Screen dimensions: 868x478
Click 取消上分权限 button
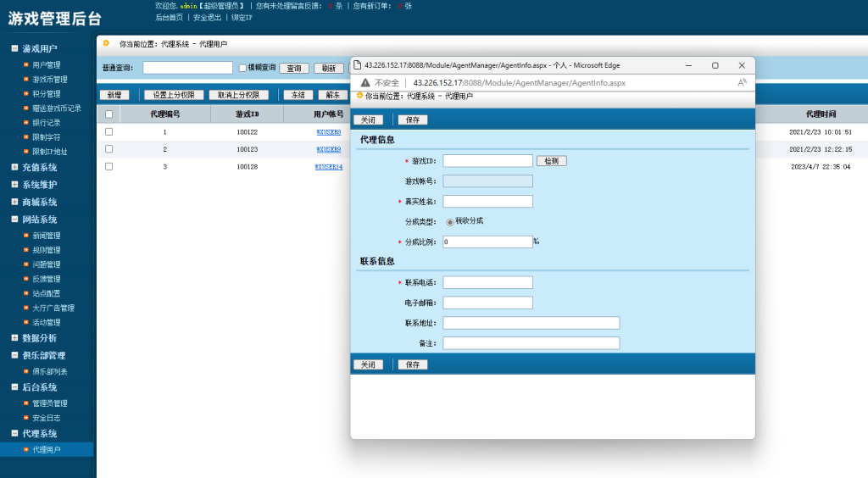click(238, 95)
